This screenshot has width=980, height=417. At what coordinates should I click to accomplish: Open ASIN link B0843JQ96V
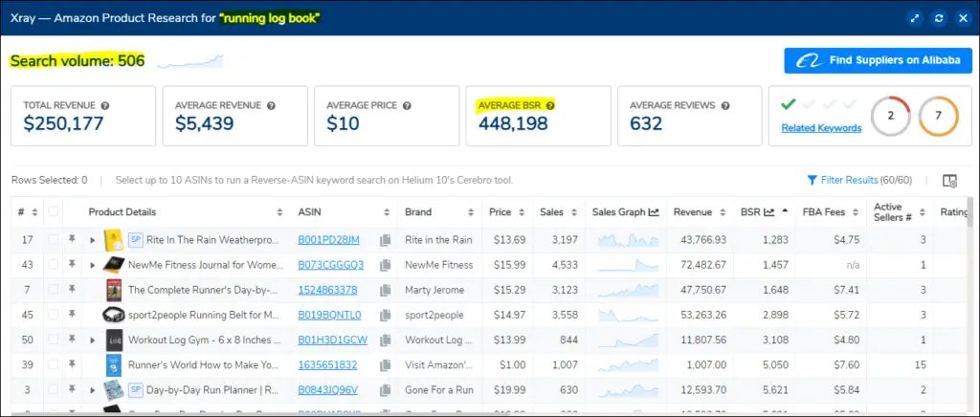pyautogui.click(x=327, y=389)
